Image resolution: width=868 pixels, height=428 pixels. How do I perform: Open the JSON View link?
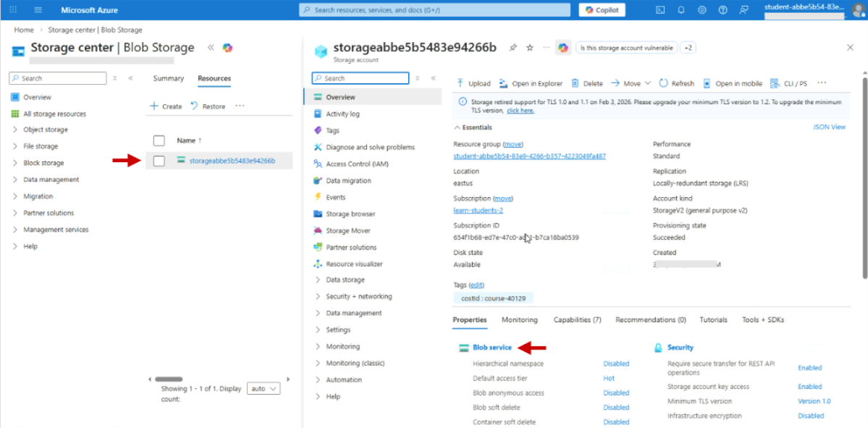tap(829, 127)
